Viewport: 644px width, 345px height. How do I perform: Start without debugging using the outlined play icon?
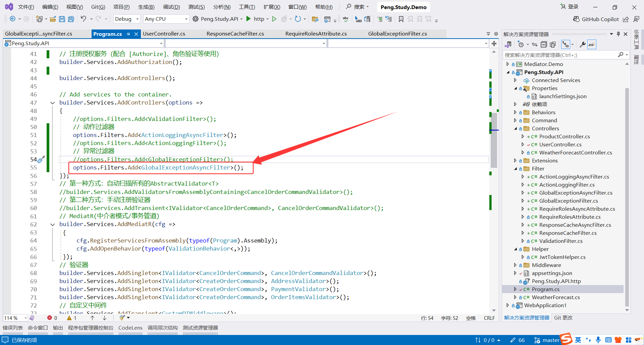(x=274, y=19)
